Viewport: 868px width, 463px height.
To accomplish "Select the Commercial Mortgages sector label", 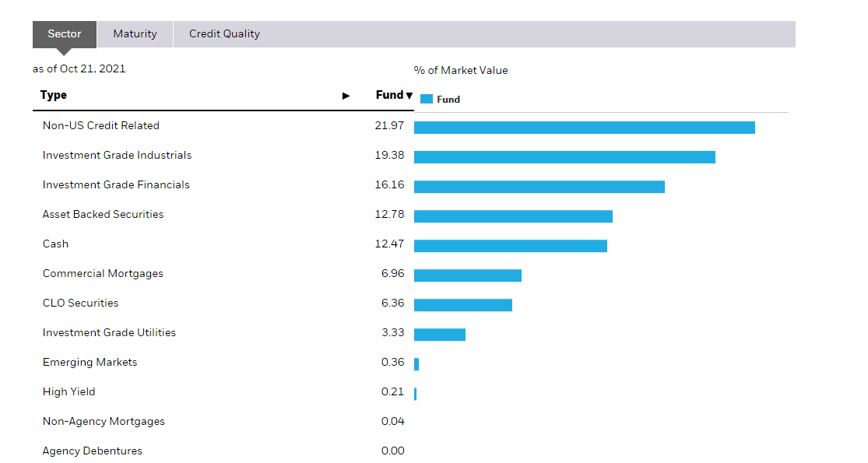I will click(x=103, y=273).
